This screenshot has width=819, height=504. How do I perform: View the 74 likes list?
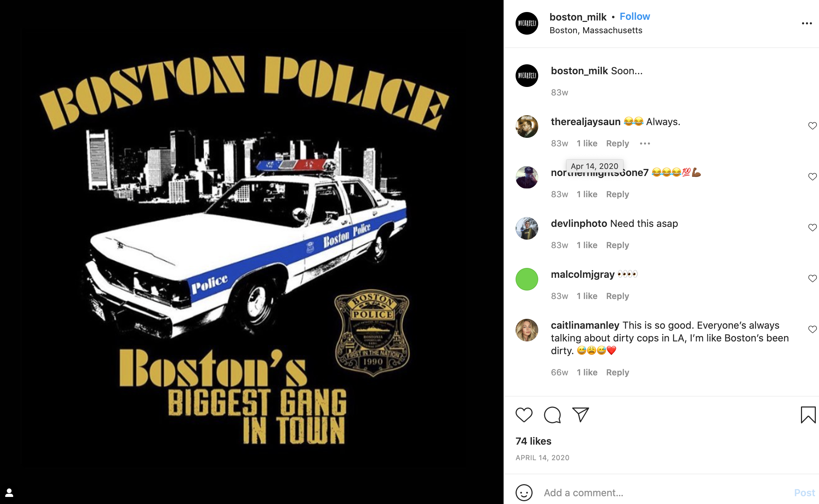(x=533, y=441)
